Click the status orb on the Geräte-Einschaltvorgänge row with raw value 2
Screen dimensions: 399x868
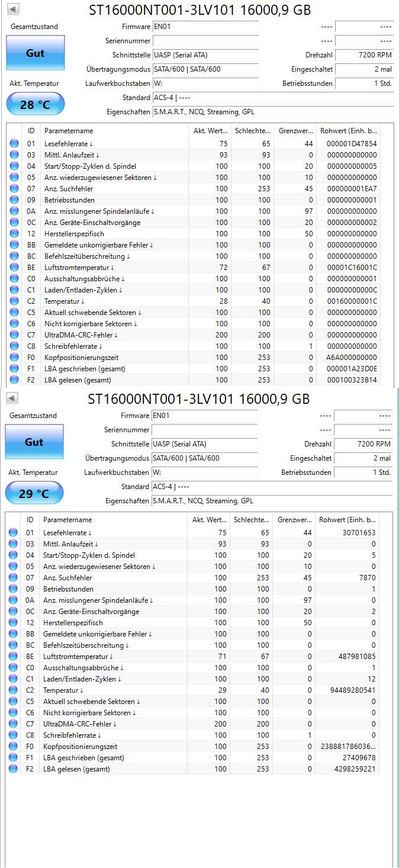(x=13, y=612)
